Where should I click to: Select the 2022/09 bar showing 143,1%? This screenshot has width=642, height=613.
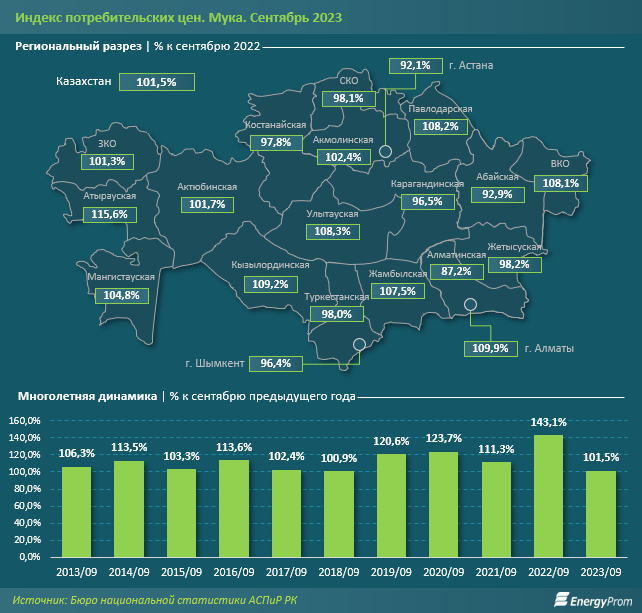coord(548,496)
